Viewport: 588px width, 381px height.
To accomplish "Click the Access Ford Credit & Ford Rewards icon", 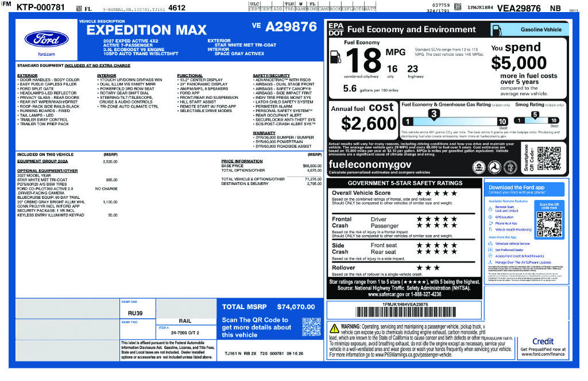I will pyautogui.click(x=490, y=256).
